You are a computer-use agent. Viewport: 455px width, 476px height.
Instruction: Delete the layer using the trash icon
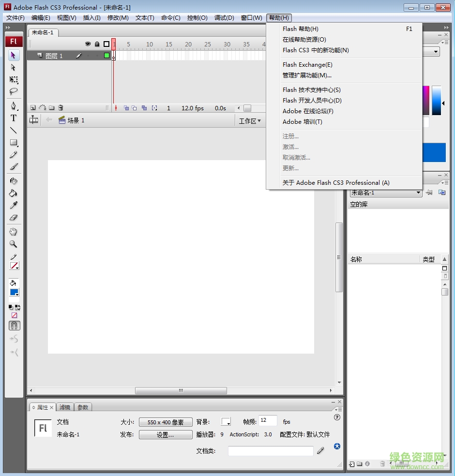click(61, 107)
